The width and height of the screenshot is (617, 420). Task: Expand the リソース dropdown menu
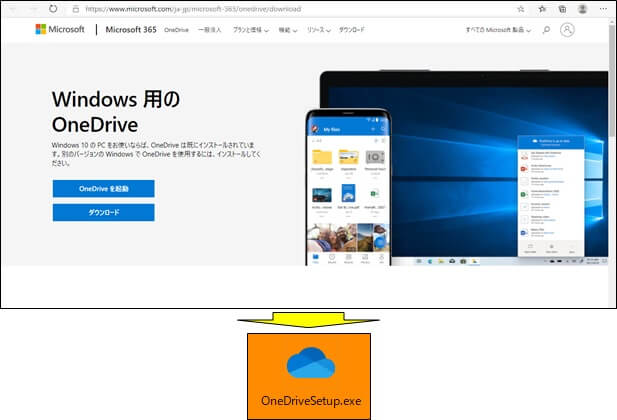click(x=318, y=30)
